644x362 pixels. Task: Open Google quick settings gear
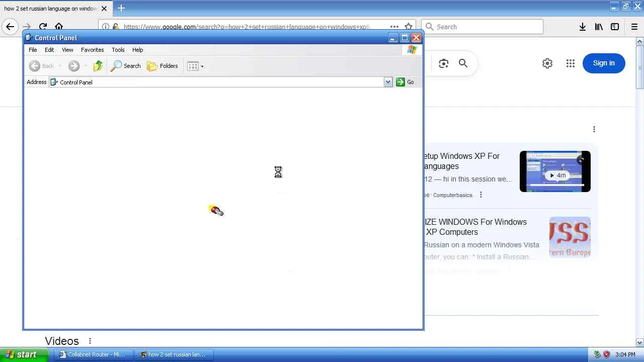[547, 63]
